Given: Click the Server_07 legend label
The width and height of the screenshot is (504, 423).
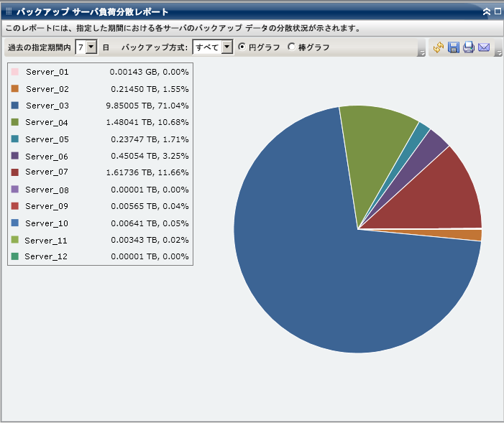Looking at the screenshot, I should (47, 172).
